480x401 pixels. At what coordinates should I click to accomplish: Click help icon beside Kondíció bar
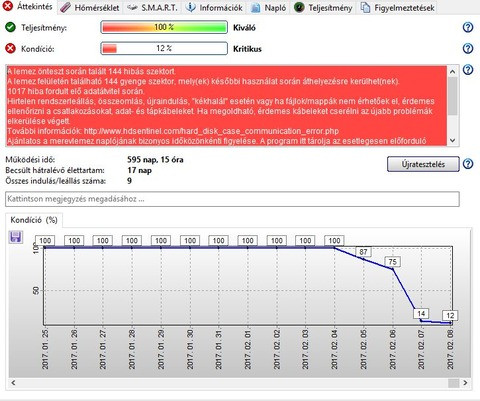tap(468, 49)
